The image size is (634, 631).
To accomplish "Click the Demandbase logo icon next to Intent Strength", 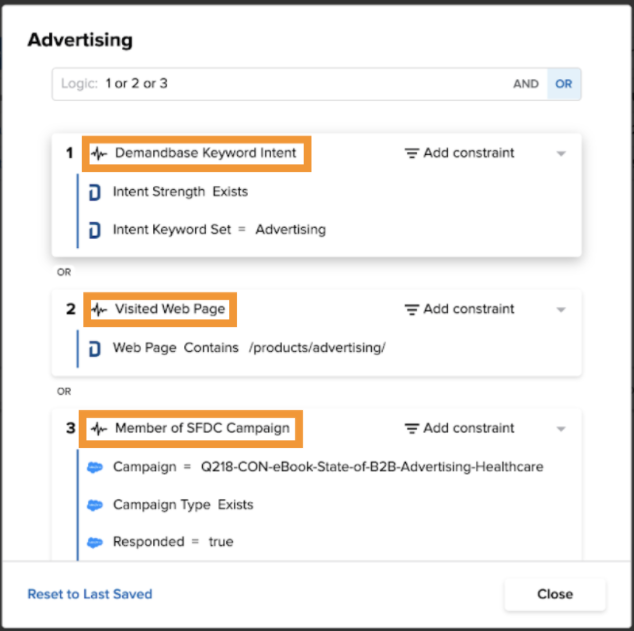I will 95,192.
